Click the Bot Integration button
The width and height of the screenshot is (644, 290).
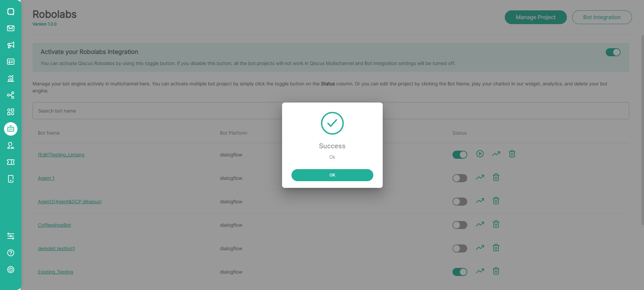tap(602, 17)
